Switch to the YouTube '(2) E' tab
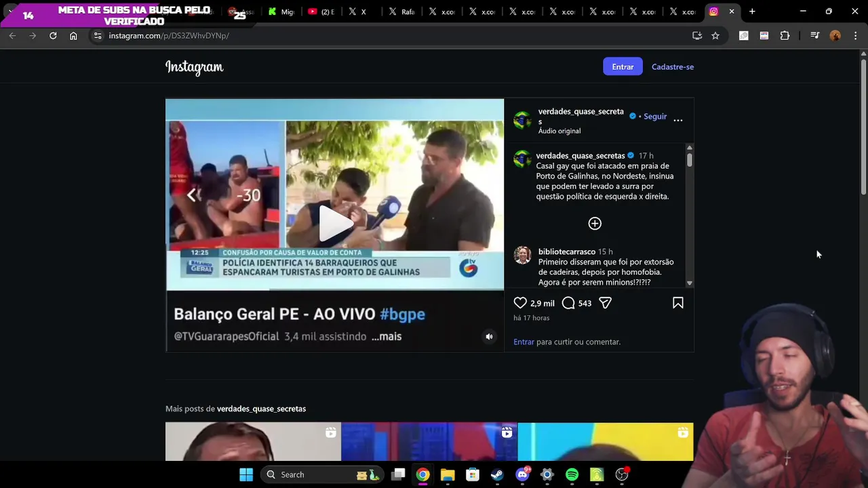Image resolution: width=868 pixels, height=488 pixels. click(321, 12)
